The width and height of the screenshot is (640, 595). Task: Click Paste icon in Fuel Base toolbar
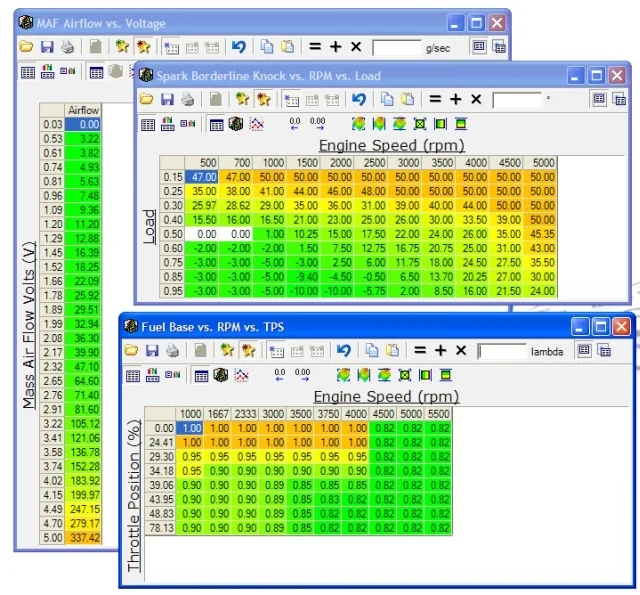[x=391, y=351]
